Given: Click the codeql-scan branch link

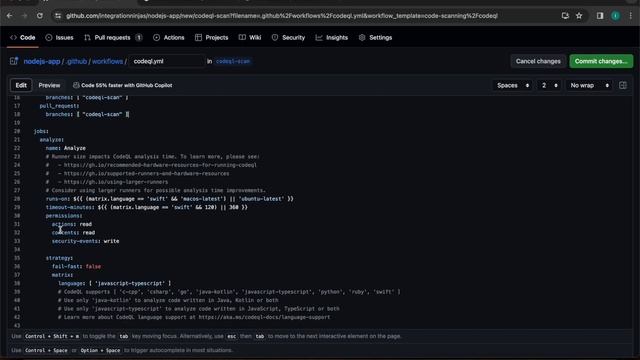Looking at the screenshot, I should pos(233,61).
